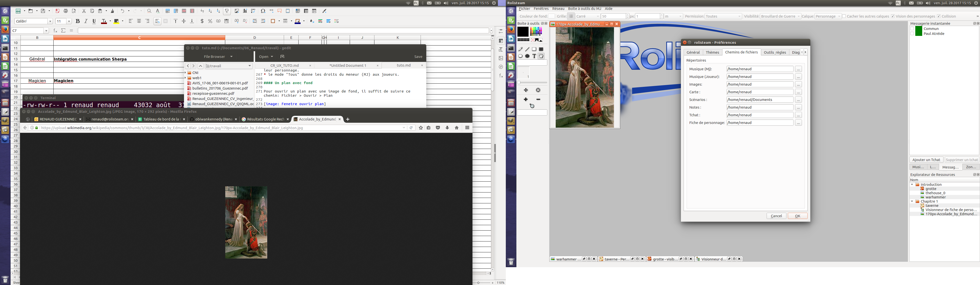980x285 pixels.
Task: Enable Cacher les autres calques checkbox
Action: tap(844, 16)
